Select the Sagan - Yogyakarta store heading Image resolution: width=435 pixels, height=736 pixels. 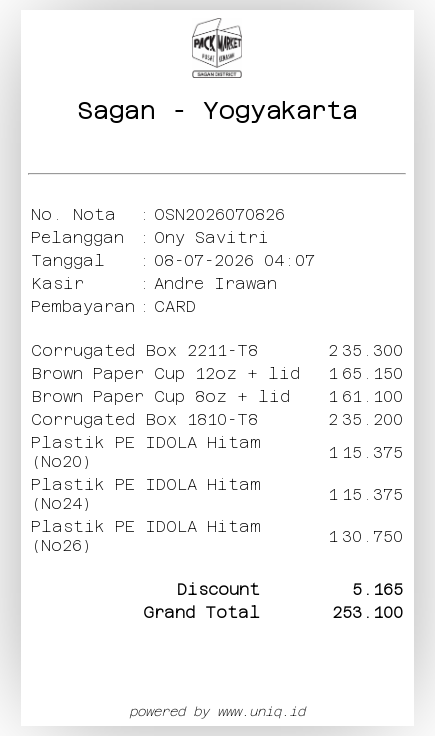217,111
